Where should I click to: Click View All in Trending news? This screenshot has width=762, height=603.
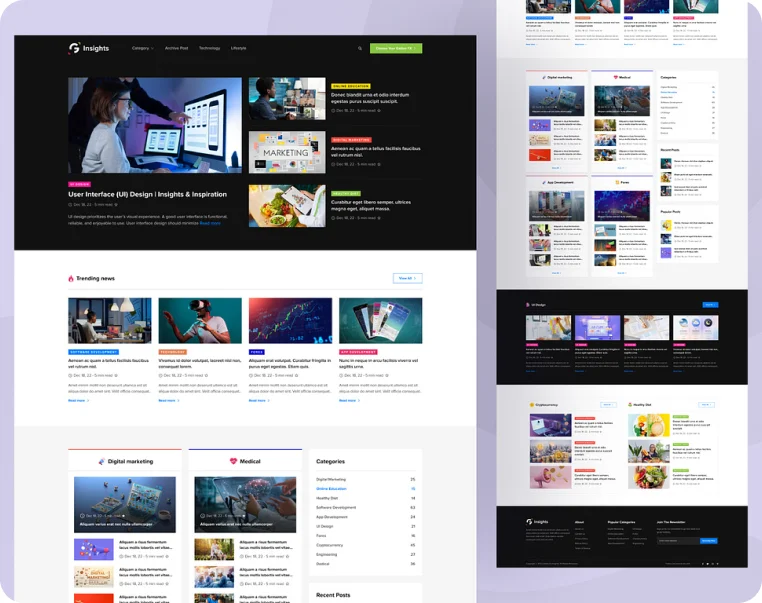[407, 278]
